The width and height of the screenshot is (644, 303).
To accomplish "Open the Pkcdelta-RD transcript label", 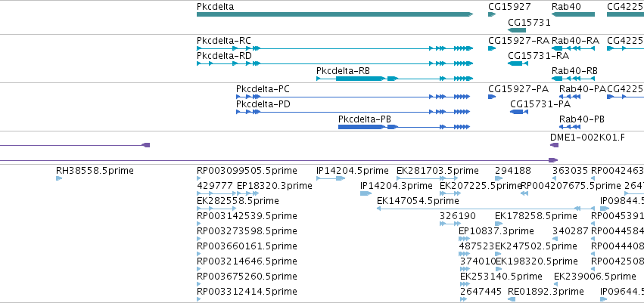I will pos(224,55).
